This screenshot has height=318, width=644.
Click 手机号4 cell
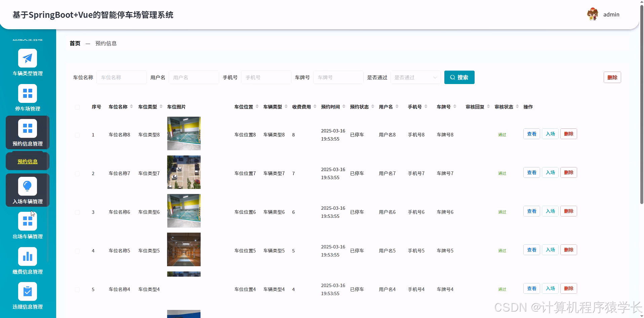[x=416, y=289]
